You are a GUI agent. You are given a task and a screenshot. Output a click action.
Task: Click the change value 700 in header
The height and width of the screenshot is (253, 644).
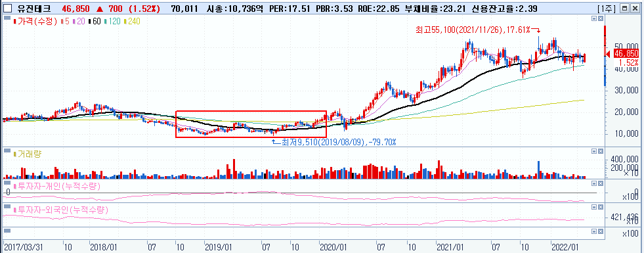[116, 9]
